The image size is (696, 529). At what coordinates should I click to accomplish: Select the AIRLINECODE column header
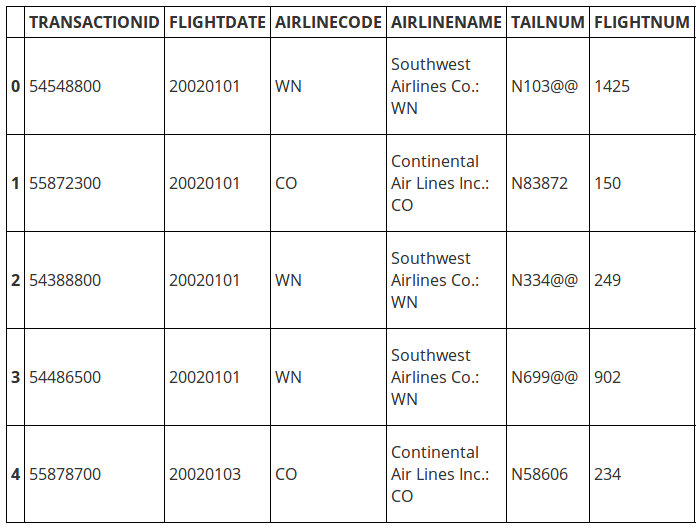pos(328,22)
